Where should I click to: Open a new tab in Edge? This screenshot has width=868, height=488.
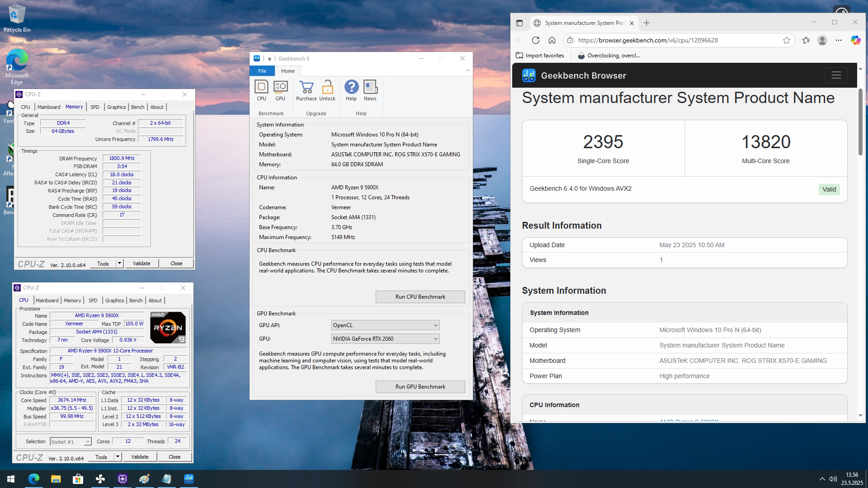click(x=646, y=23)
